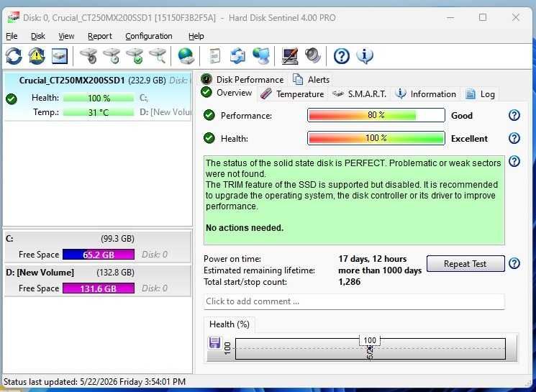Click the green check beside Health label in Overview

[209, 138]
